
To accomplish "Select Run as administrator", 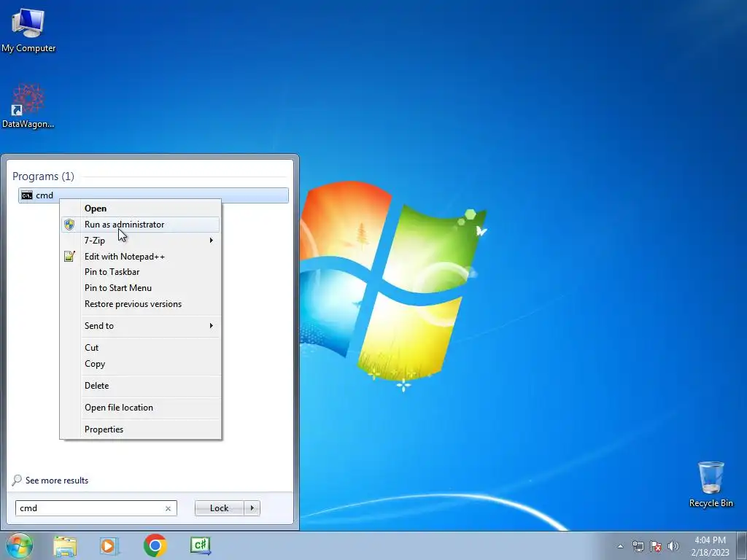I will pos(141,225).
